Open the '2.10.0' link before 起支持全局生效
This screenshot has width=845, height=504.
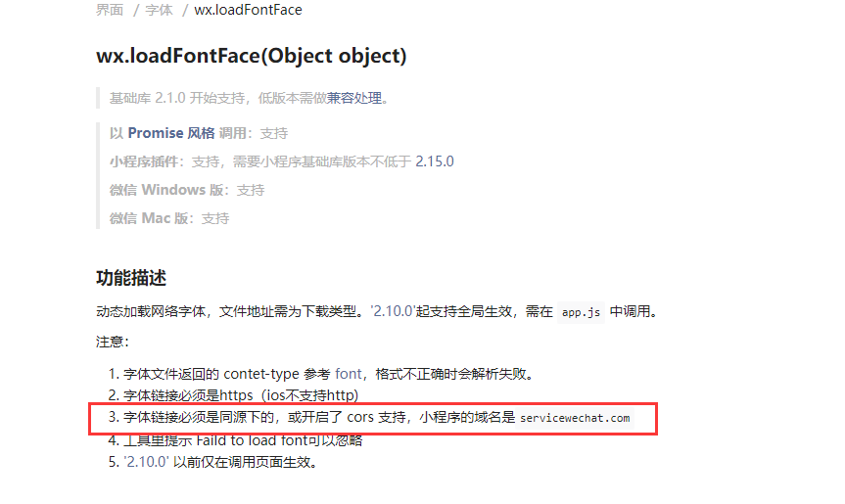coord(393,311)
